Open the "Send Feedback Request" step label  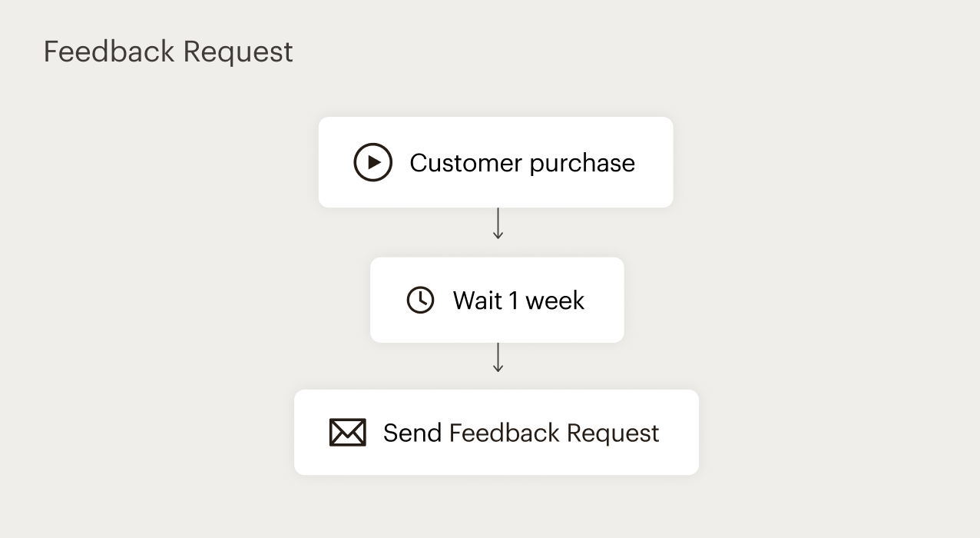521,433
